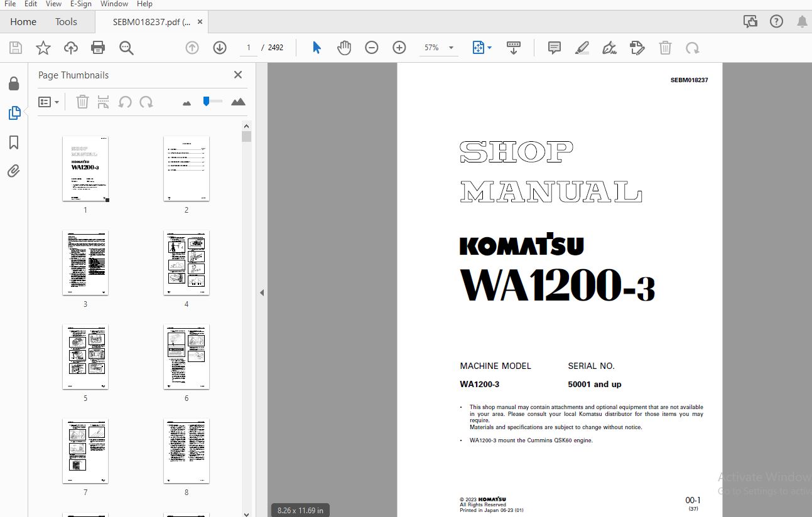
Task: Click the page number input field
Action: [248, 48]
